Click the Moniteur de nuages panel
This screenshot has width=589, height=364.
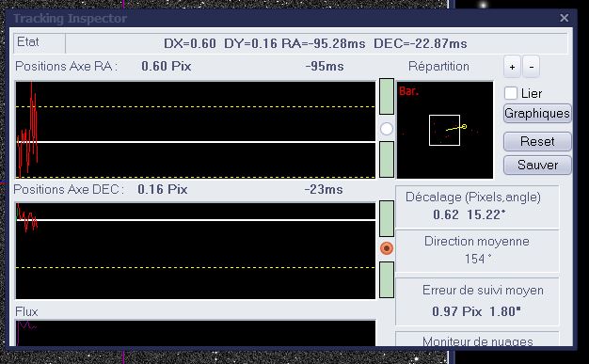[x=477, y=340]
